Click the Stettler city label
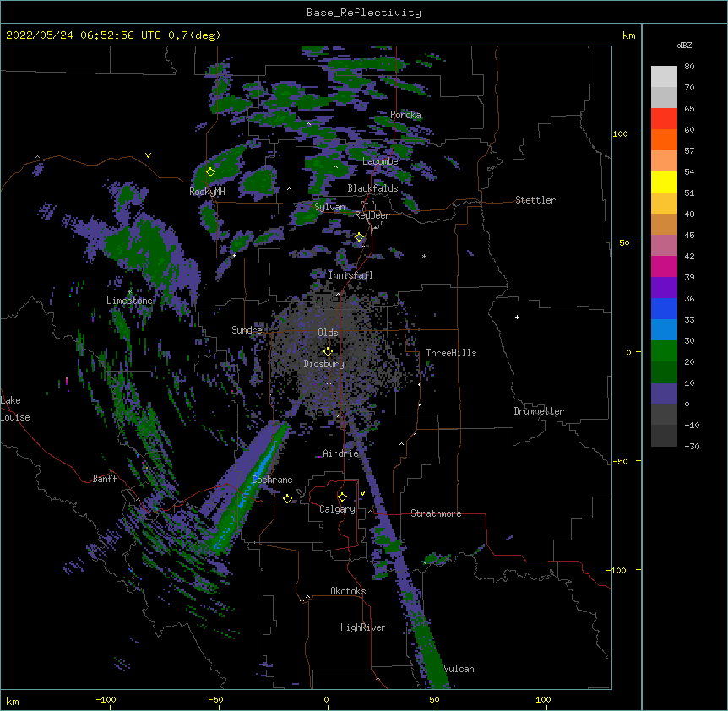Screen dimensions: 728x711 [x=535, y=200]
